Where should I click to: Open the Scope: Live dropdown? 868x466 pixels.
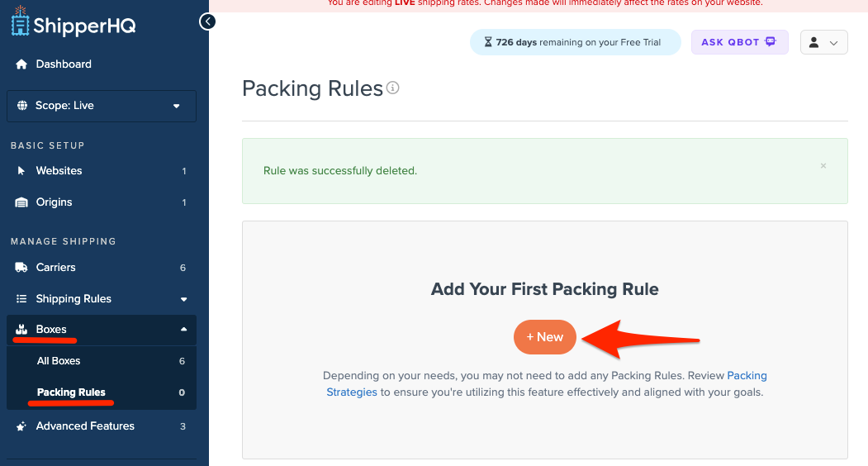(x=102, y=106)
